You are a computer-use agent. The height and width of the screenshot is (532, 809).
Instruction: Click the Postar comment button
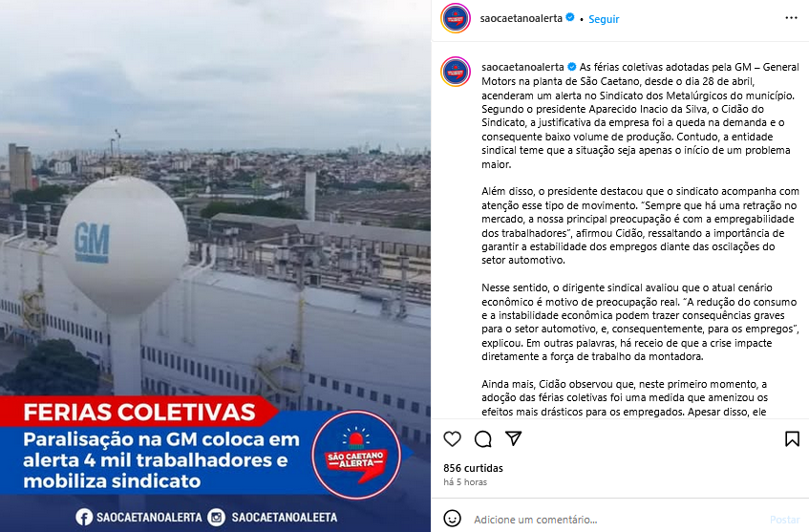[785, 520]
